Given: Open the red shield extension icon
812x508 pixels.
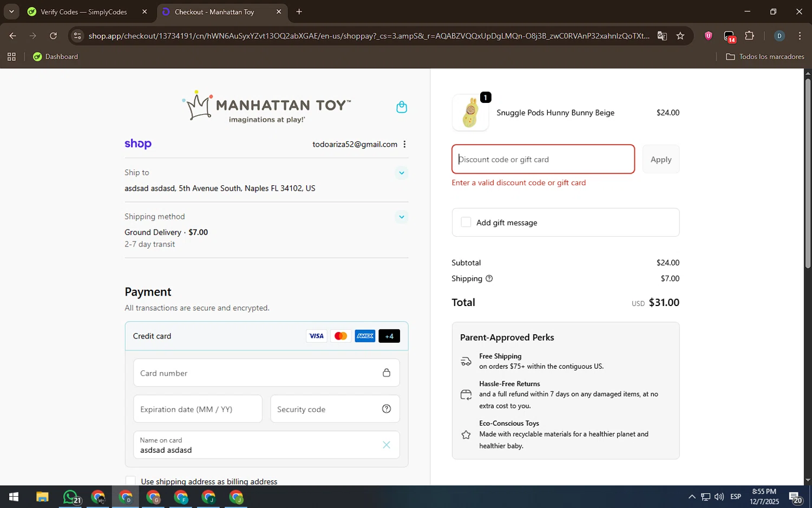Looking at the screenshot, I should coord(708,36).
